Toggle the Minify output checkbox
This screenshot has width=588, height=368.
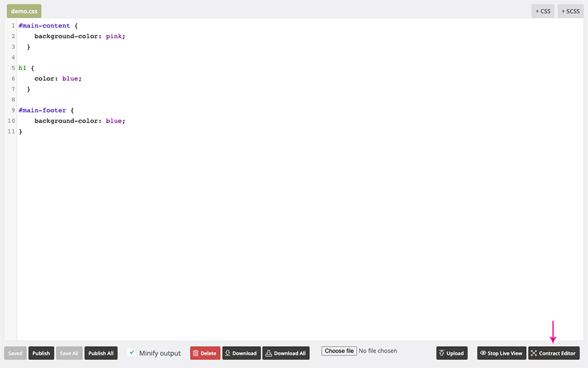131,353
